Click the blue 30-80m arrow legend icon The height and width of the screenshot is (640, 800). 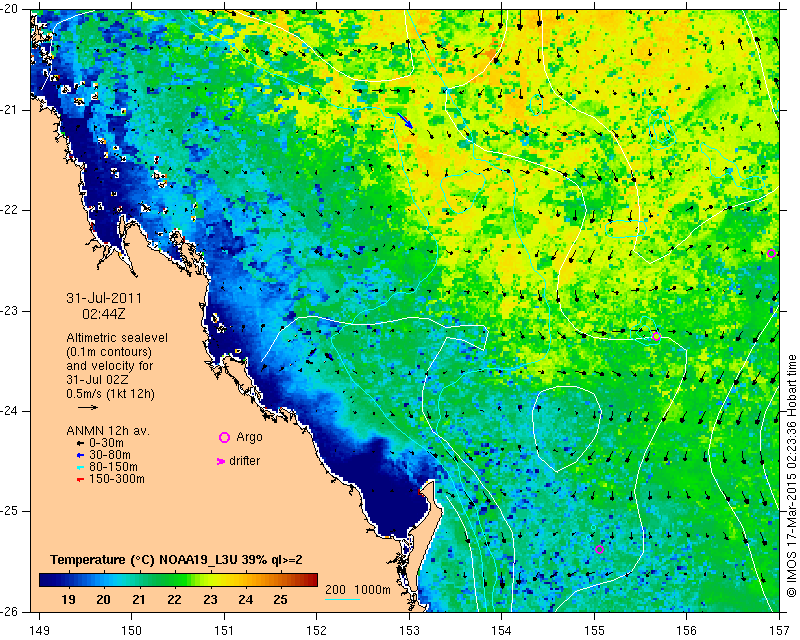(x=80, y=455)
